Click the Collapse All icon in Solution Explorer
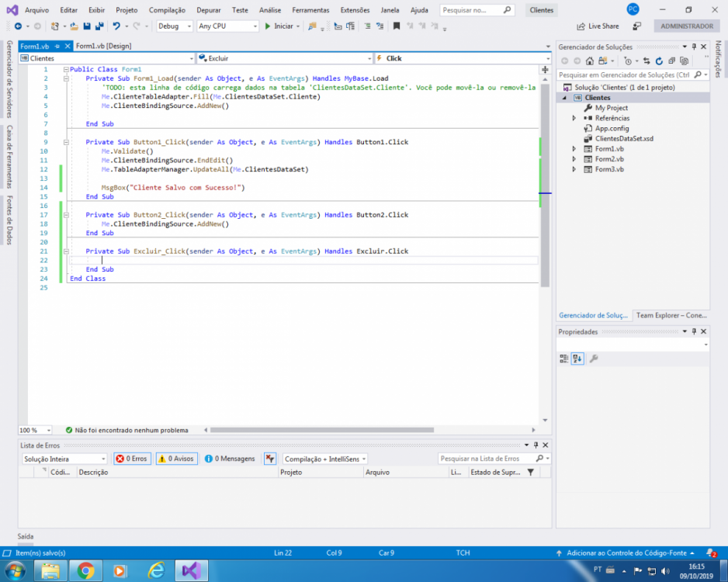728x582 pixels. point(671,61)
